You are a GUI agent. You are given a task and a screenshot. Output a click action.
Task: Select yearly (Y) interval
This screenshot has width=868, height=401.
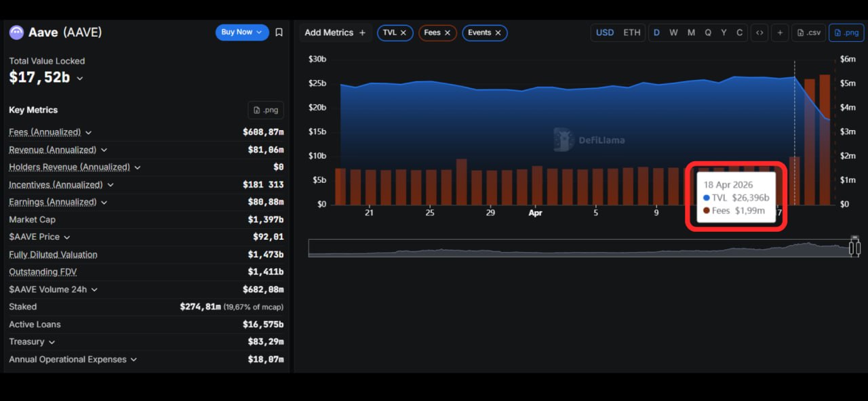pos(724,33)
